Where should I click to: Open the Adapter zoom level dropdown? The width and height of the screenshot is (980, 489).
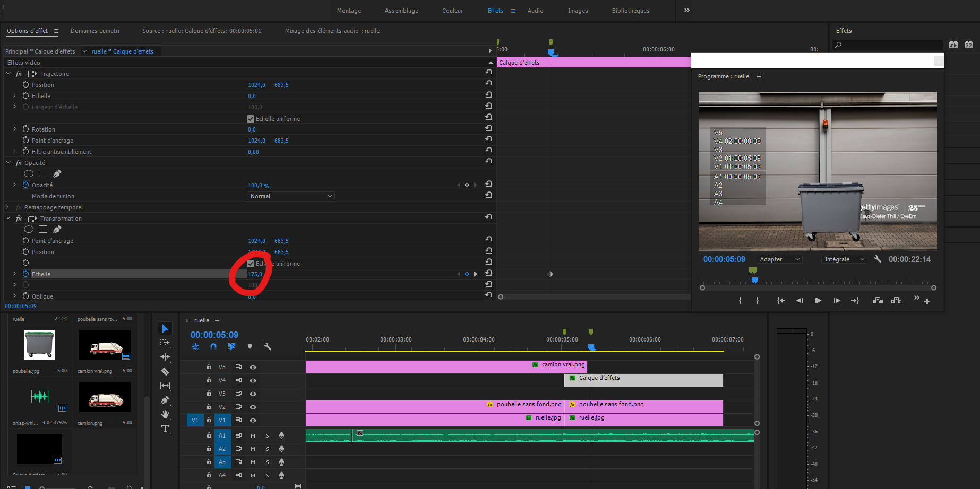[779, 259]
